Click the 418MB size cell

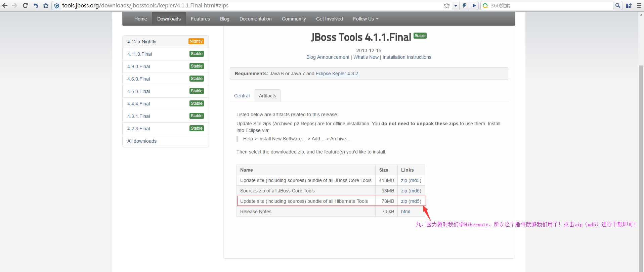[386, 180]
